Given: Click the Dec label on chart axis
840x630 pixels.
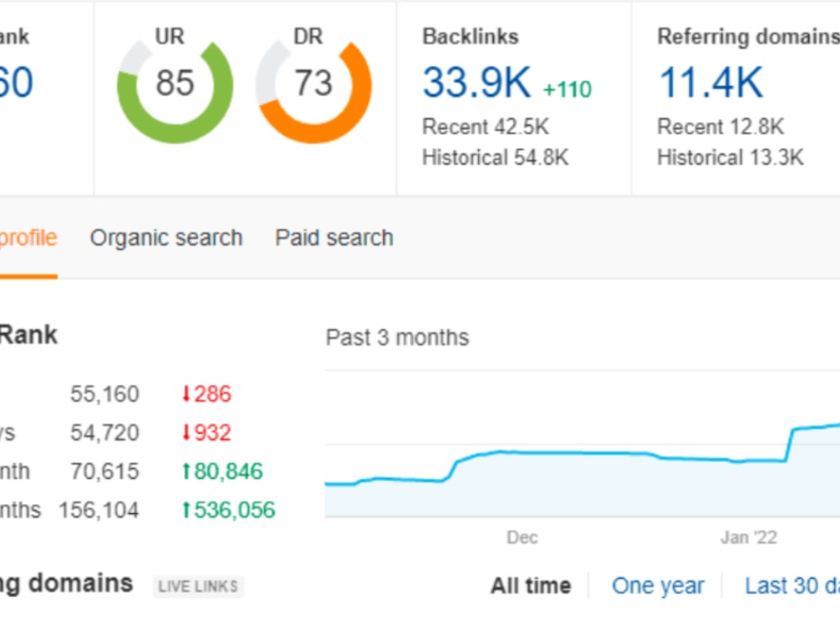Looking at the screenshot, I should coord(522,538).
